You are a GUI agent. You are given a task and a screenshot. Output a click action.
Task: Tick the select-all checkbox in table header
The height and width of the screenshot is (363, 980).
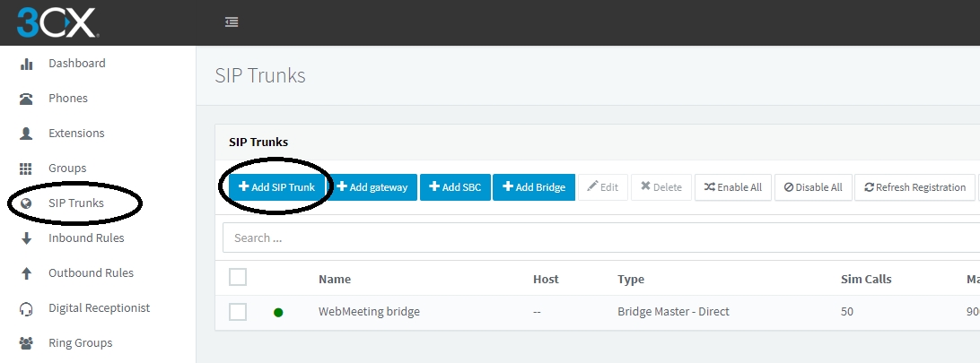(x=238, y=278)
